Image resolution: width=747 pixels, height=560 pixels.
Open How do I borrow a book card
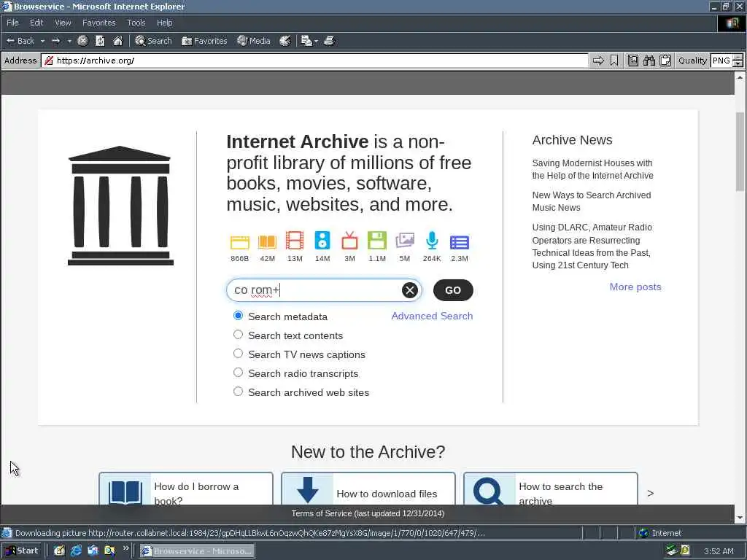point(186,489)
